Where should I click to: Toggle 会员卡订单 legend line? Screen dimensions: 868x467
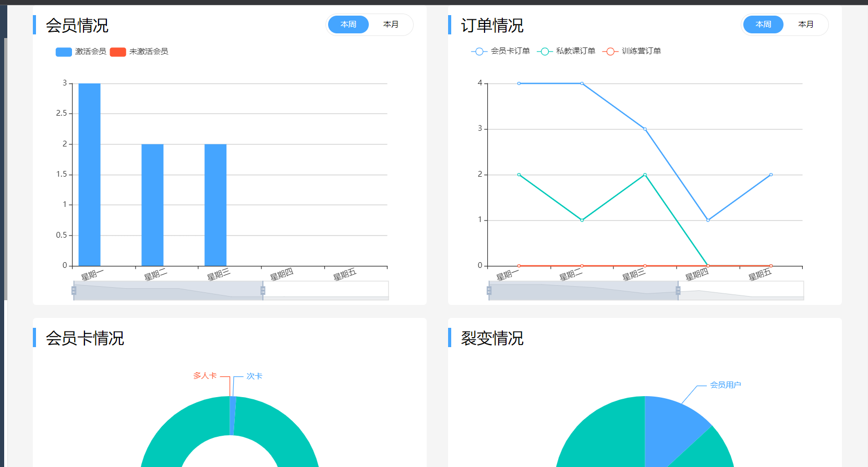500,51
